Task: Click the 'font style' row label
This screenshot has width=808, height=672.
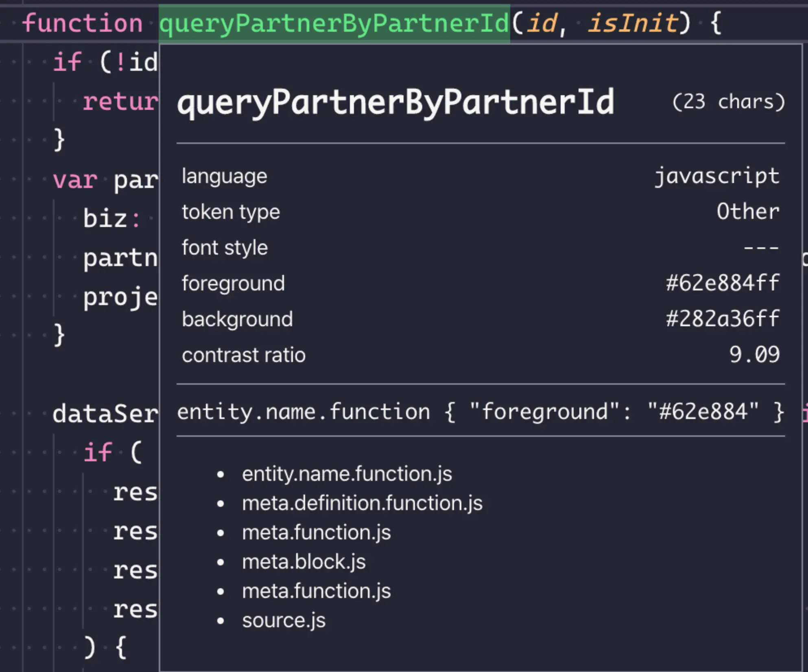Action: (225, 248)
